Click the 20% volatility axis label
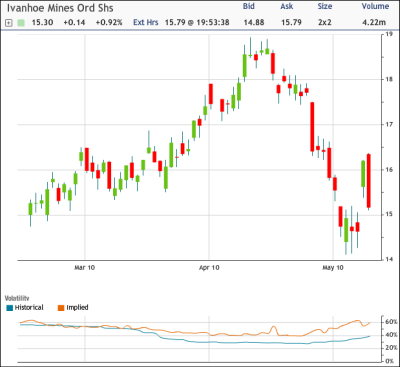This screenshot has width=400, height=367. coord(391,348)
